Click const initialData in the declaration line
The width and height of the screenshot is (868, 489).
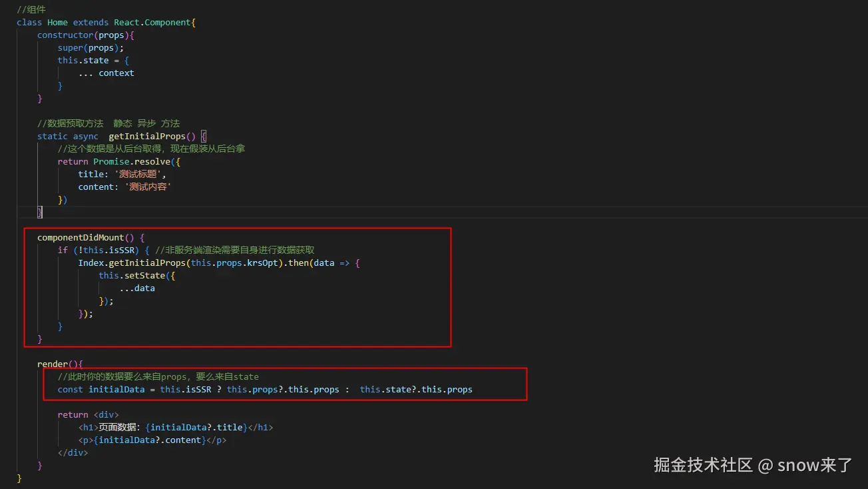click(101, 389)
